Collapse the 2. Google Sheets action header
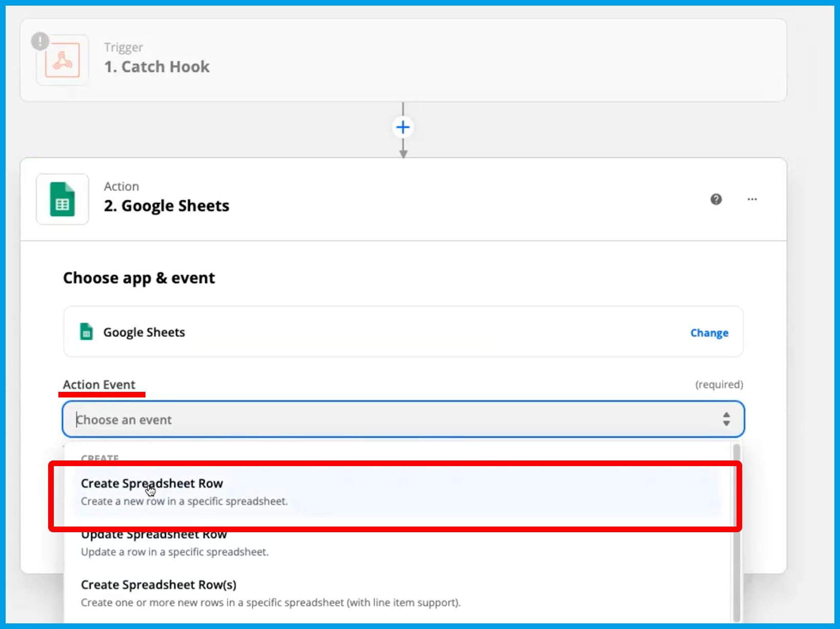Image resolution: width=840 pixels, height=629 pixels. (x=166, y=205)
